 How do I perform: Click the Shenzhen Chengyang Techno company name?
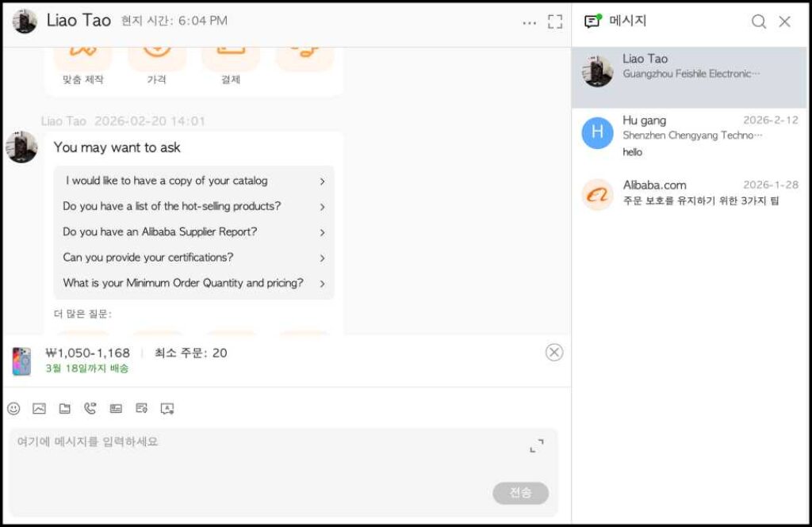[692, 136]
